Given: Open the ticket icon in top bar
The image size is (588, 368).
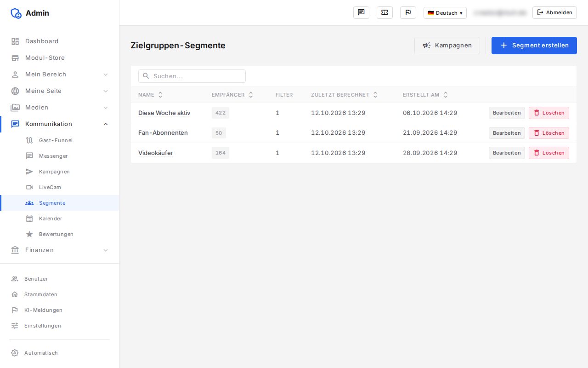Looking at the screenshot, I should (x=384, y=12).
